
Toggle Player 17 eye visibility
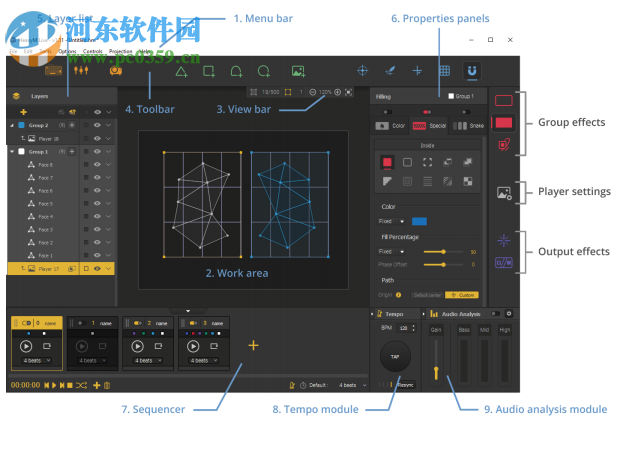(97, 268)
